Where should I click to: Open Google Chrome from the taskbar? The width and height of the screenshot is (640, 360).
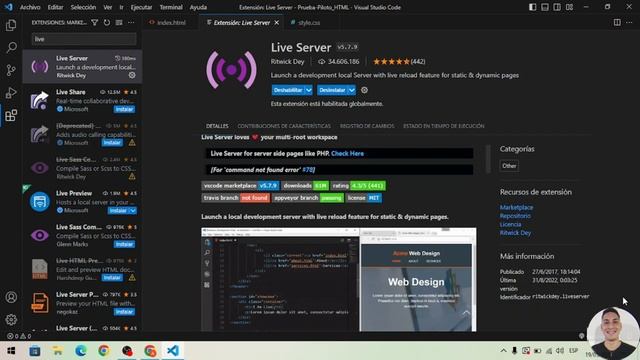[x=104, y=351]
